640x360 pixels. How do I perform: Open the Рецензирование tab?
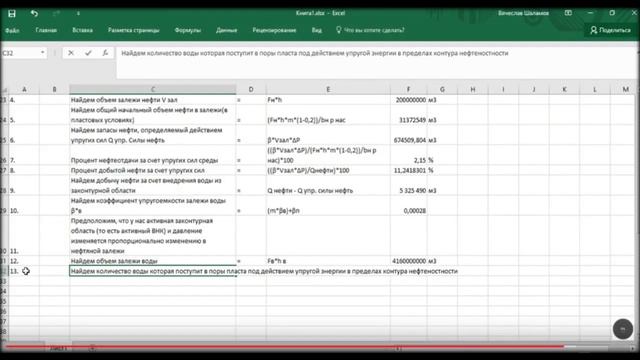274,30
